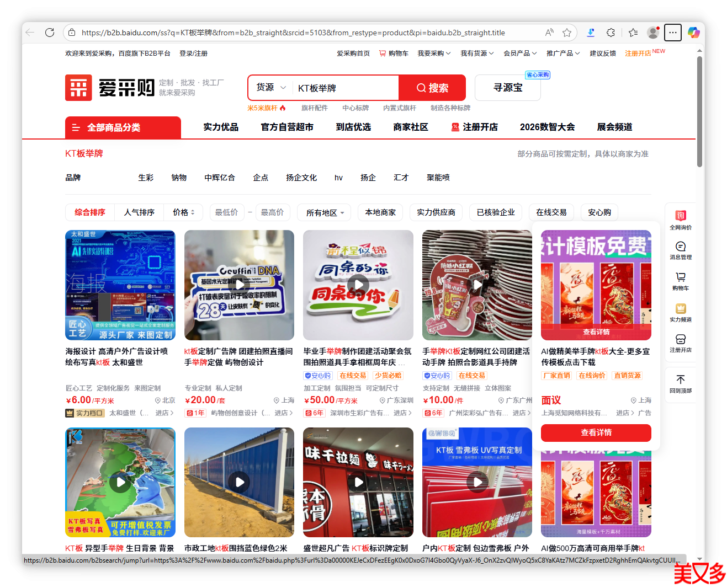Open the browser profile avatar
The image size is (727, 588).
point(653,33)
